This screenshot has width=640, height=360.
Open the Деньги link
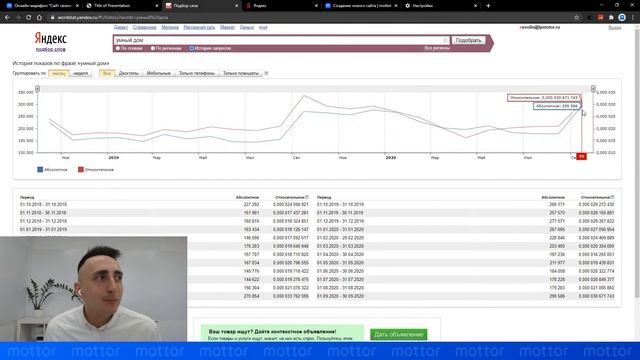247,27
